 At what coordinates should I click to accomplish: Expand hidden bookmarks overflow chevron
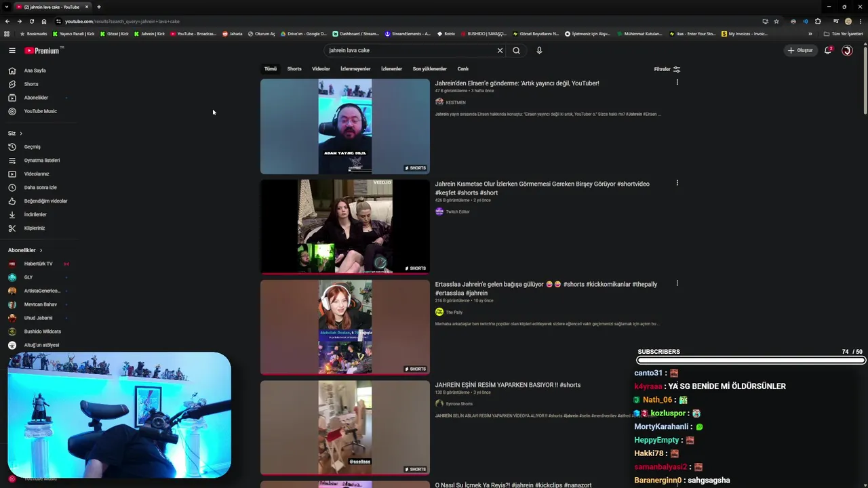click(x=810, y=34)
